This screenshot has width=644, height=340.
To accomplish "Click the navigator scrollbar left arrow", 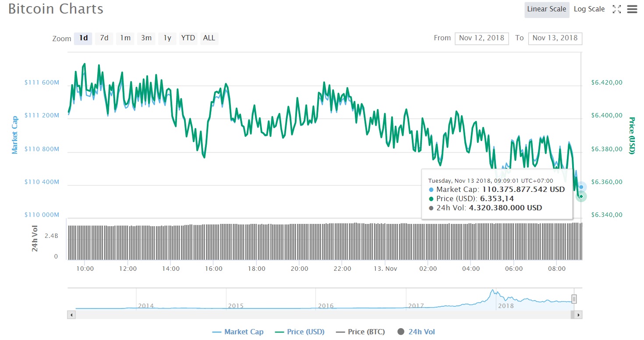I will [x=71, y=315].
